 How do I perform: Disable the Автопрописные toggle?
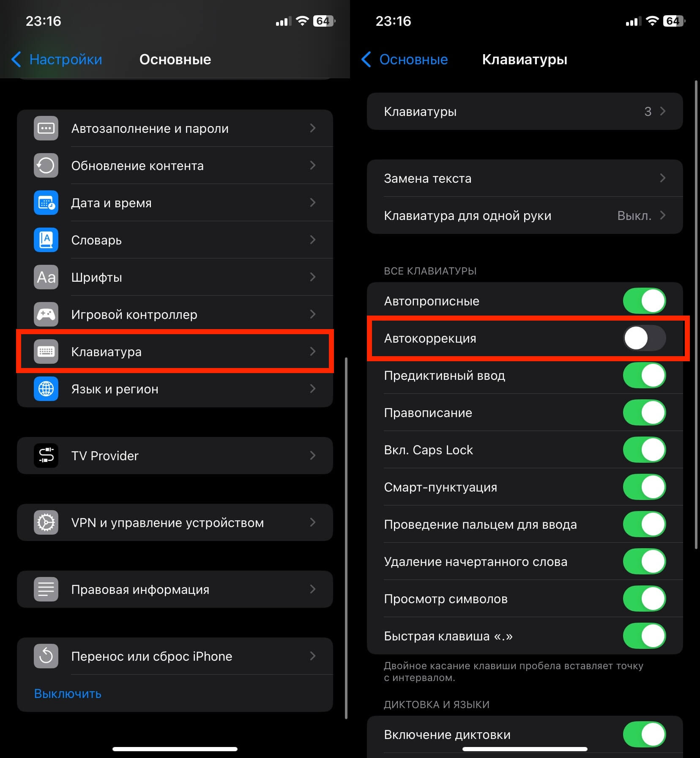pos(644,301)
